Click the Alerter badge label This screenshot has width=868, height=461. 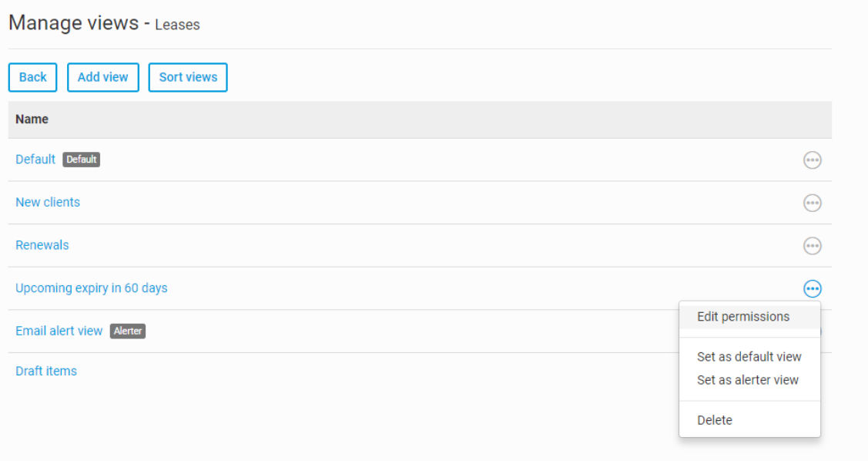128,331
